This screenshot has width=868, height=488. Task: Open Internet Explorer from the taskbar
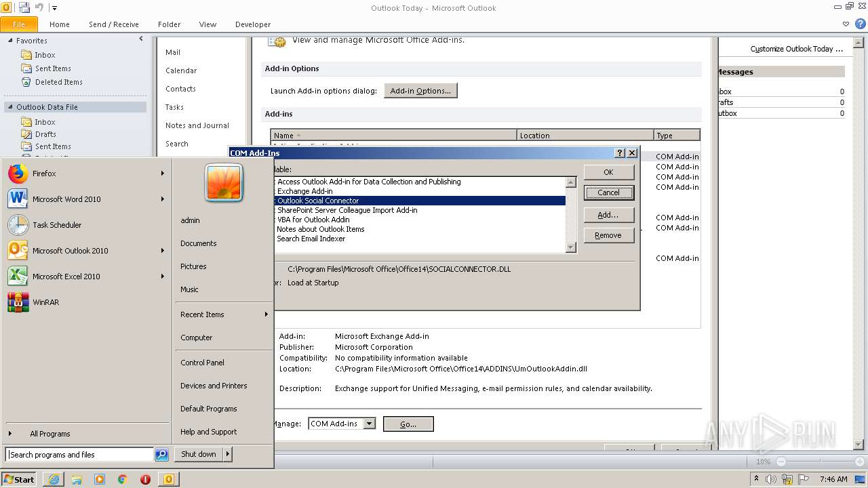54,479
